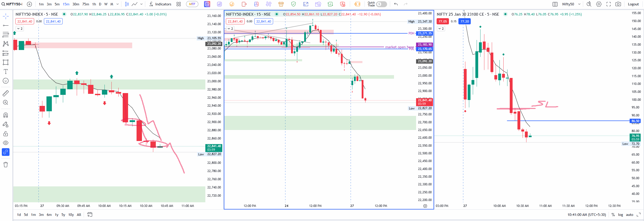Toggle the Quick Trade switch
This screenshot has height=221, width=644.
(x=381, y=4)
